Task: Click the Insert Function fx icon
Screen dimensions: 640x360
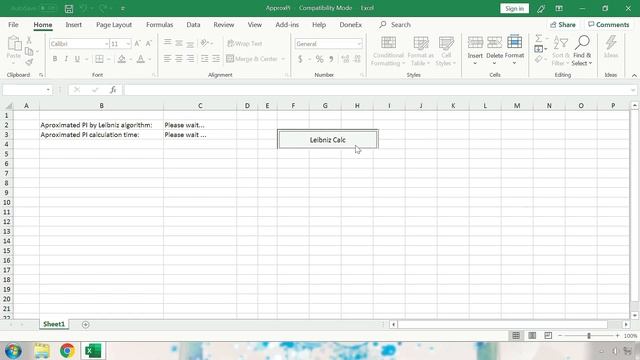Action: [113, 90]
